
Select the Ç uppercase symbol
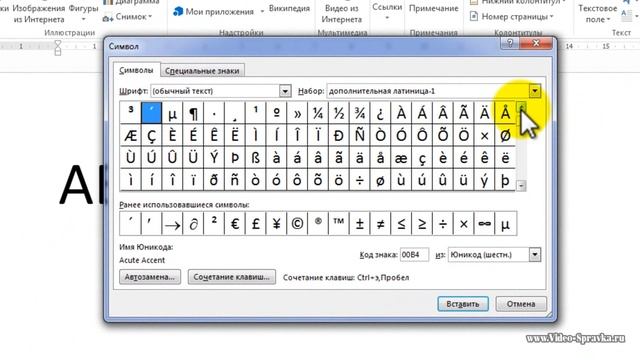151,136
